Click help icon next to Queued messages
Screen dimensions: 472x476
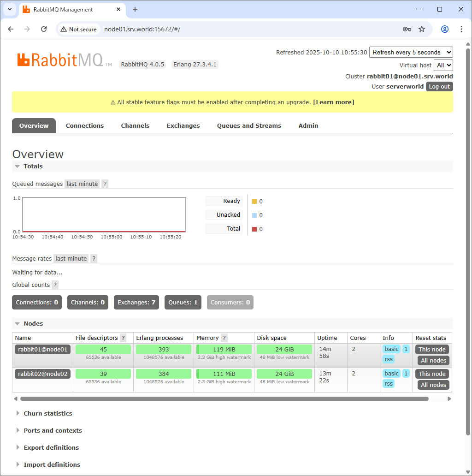[x=105, y=184]
